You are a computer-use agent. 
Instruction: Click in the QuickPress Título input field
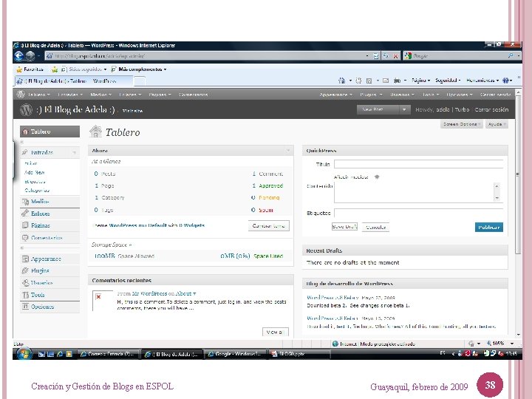[418, 164]
